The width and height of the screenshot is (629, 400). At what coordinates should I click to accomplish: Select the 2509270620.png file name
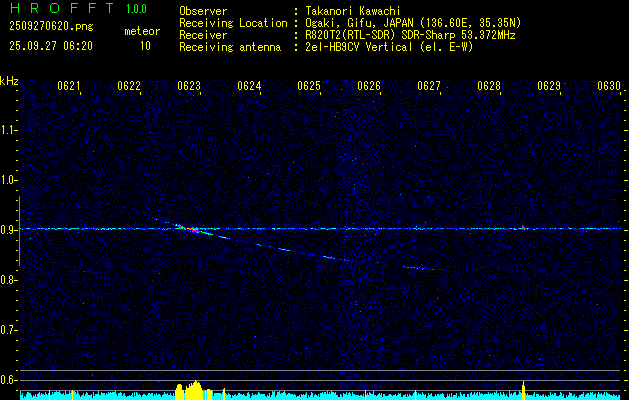[46, 27]
